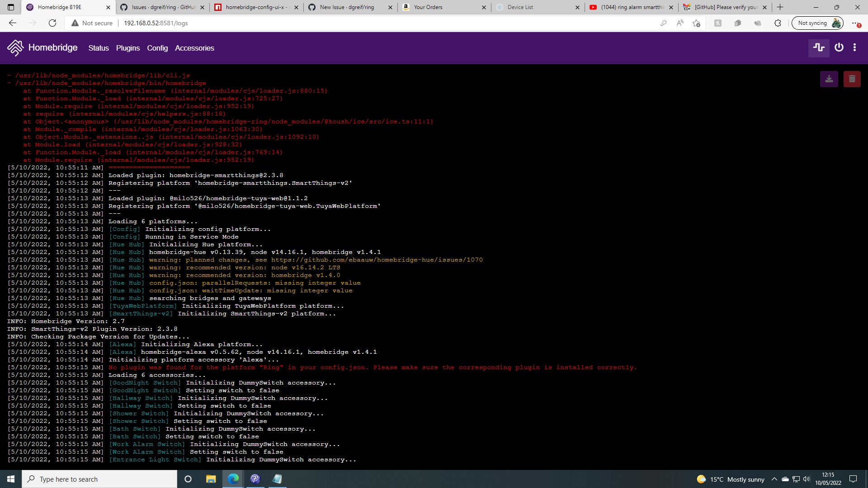Close the Your Orders tab
This screenshot has height=488, width=868.
point(484,7)
